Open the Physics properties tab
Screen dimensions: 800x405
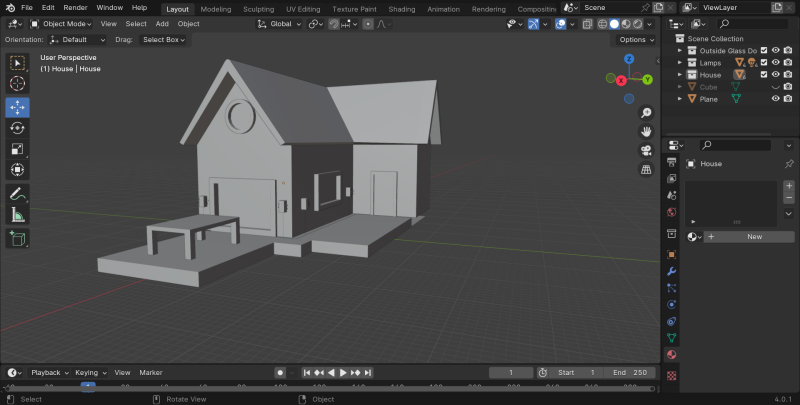pos(671,305)
